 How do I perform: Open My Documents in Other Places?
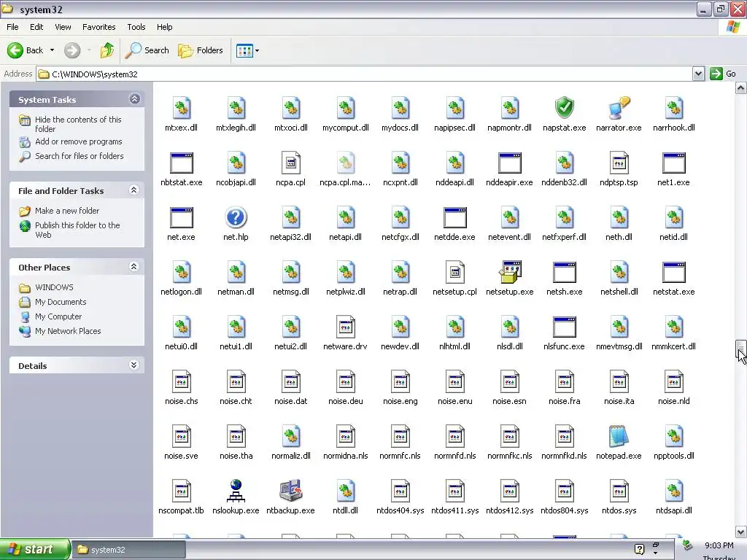pos(61,302)
